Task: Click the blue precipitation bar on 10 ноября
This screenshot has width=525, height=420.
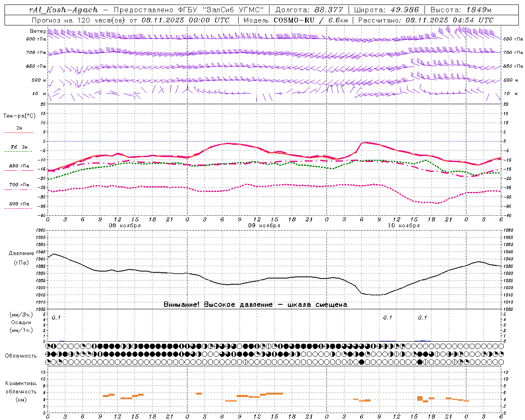Action: tap(422, 341)
